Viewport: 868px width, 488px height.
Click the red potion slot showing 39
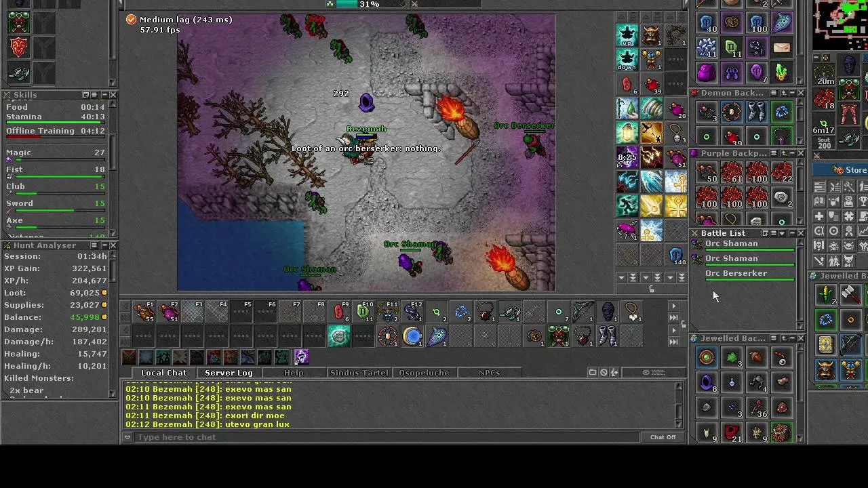(x=652, y=84)
